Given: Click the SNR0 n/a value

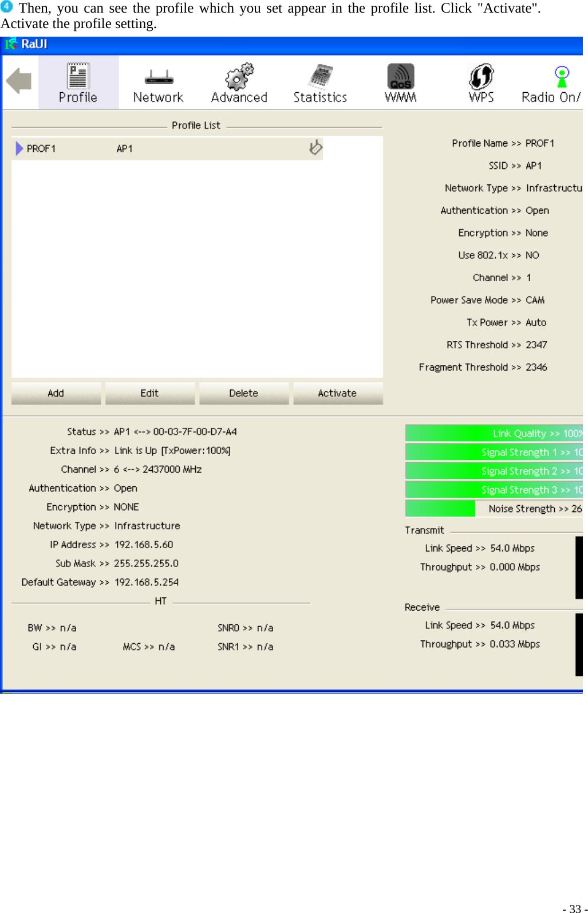Looking at the screenshot, I should tap(265, 628).
